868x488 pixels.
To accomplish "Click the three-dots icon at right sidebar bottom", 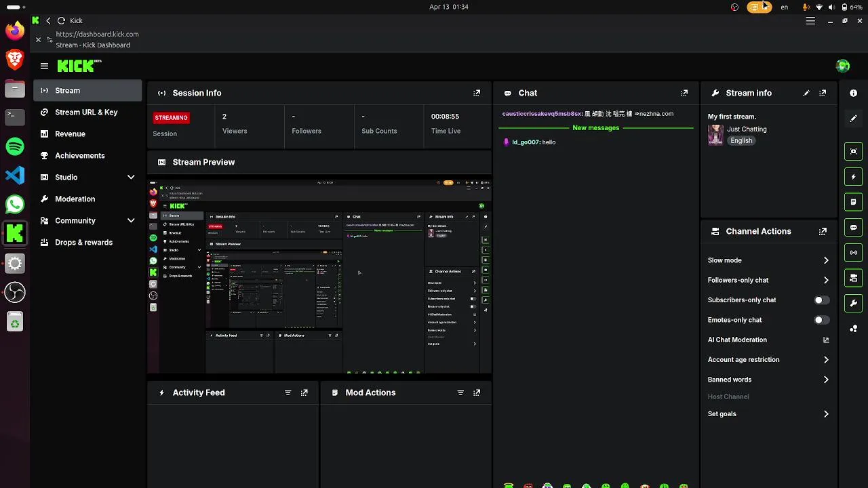I will click(x=853, y=329).
